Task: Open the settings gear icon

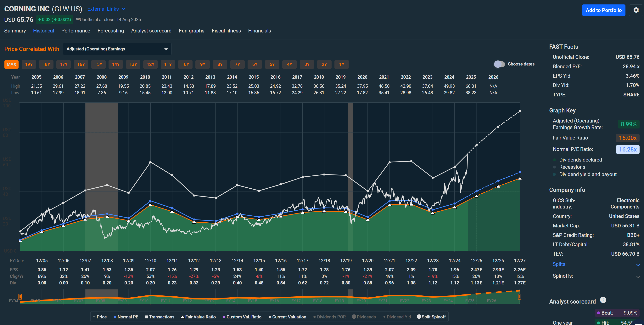Action: [x=636, y=10]
